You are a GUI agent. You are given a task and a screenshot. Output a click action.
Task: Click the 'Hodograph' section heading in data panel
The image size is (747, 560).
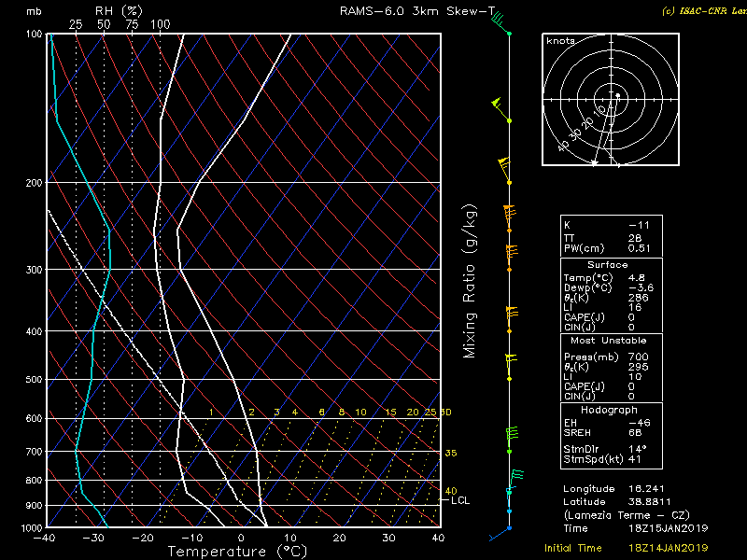pyautogui.click(x=609, y=410)
